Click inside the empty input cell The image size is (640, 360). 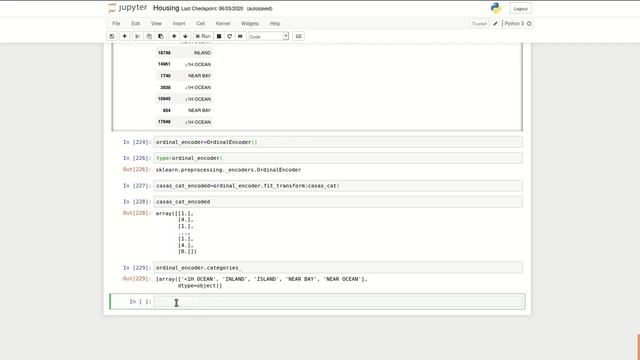tap(338, 302)
